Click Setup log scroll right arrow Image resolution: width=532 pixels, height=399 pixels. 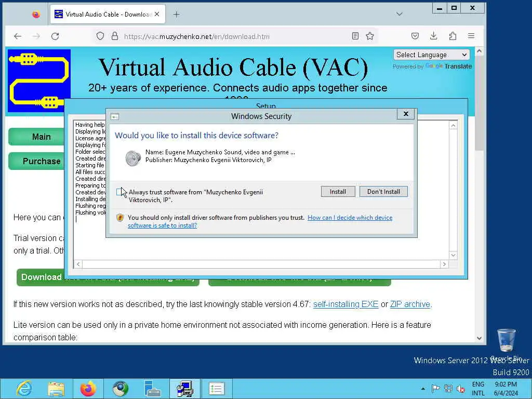(444, 264)
